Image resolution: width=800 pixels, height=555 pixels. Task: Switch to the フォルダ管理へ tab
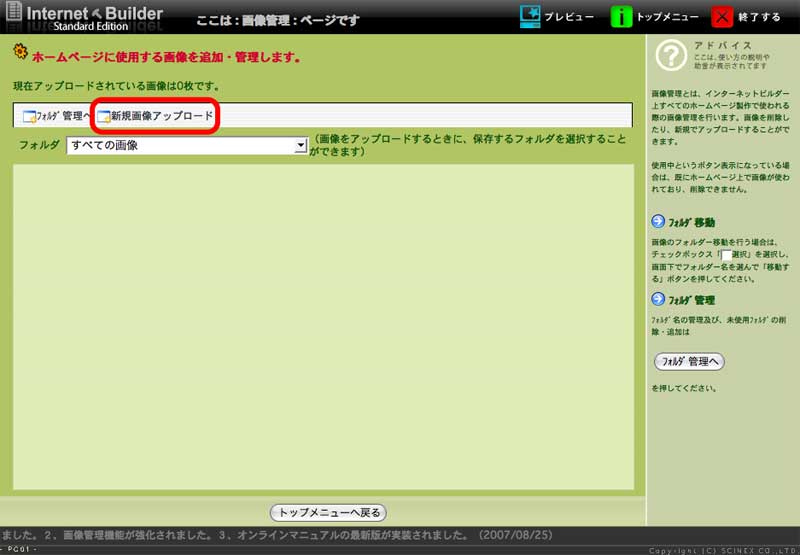pos(55,116)
